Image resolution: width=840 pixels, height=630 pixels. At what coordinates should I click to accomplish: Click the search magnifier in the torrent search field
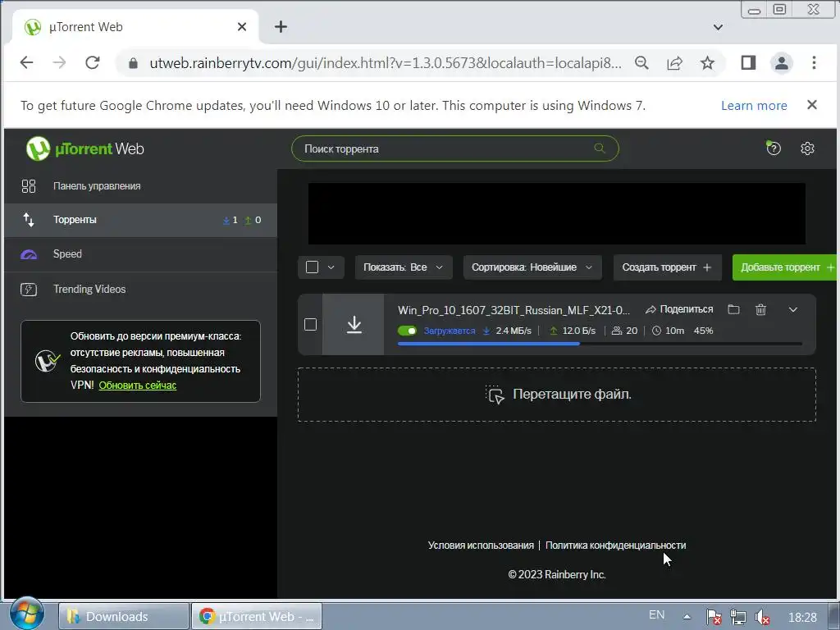click(x=600, y=148)
